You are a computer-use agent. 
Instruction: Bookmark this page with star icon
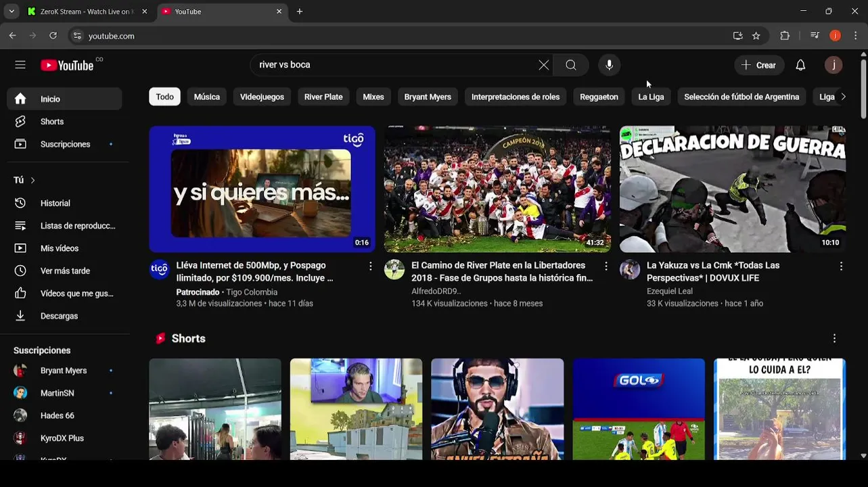click(756, 36)
